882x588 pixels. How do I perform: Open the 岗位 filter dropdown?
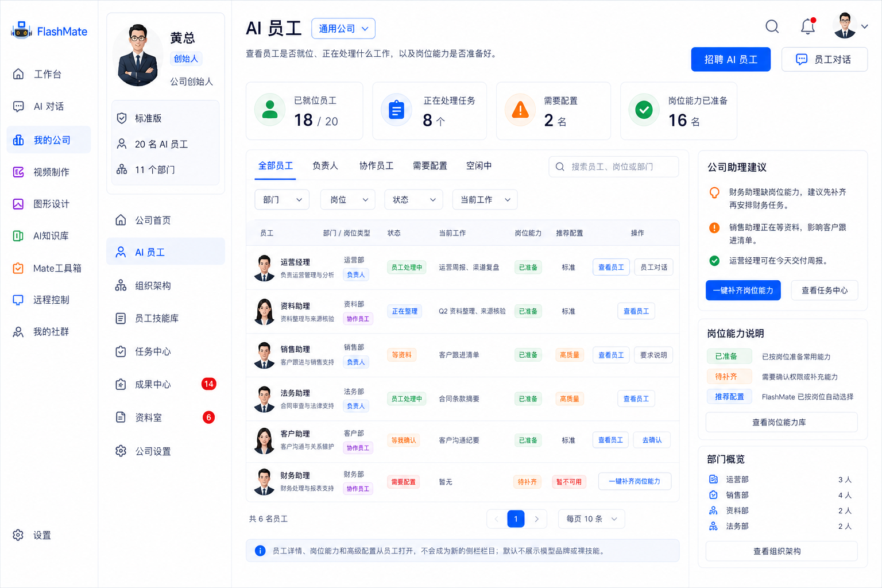(348, 200)
